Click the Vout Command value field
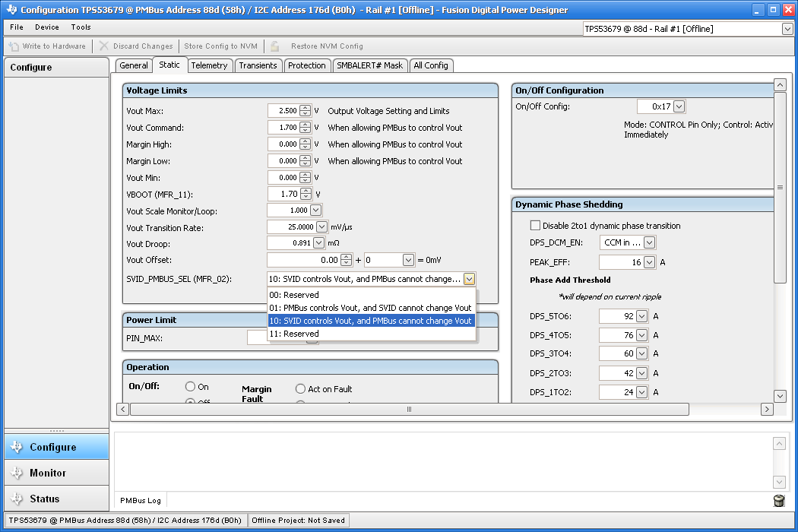798x532 pixels. pos(284,127)
